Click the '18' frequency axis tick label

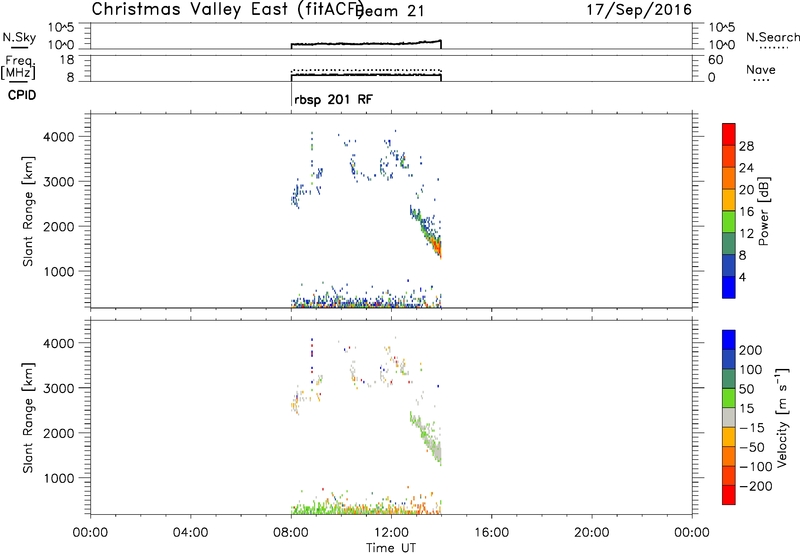[67, 60]
